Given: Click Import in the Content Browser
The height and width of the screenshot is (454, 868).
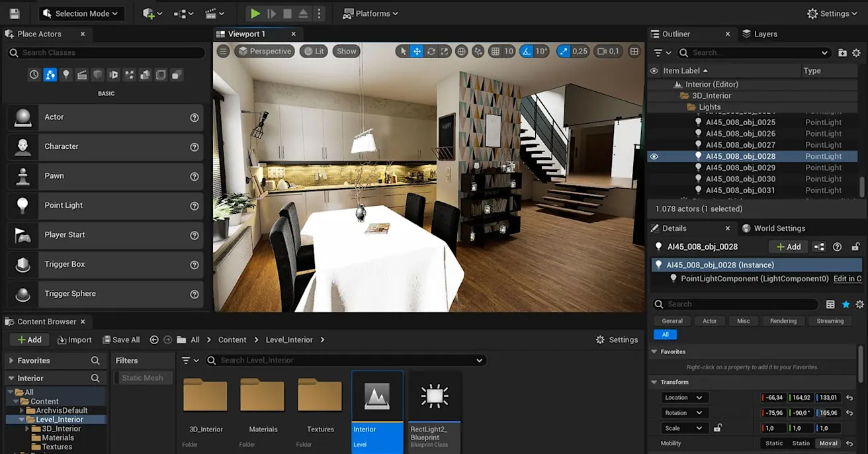Looking at the screenshot, I should coord(75,340).
